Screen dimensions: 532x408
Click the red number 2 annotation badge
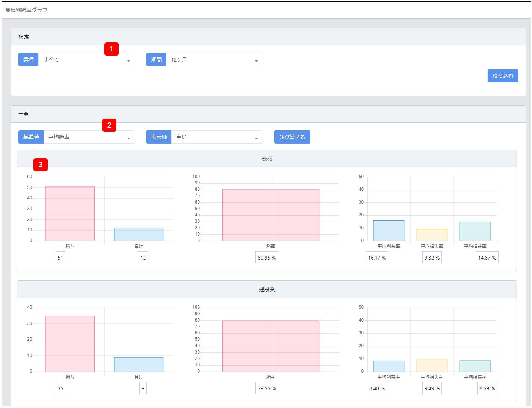(x=109, y=125)
